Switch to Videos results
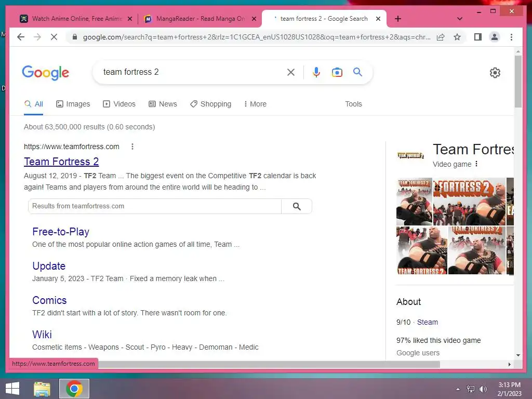532x399 pixels. tap(119, 104)
